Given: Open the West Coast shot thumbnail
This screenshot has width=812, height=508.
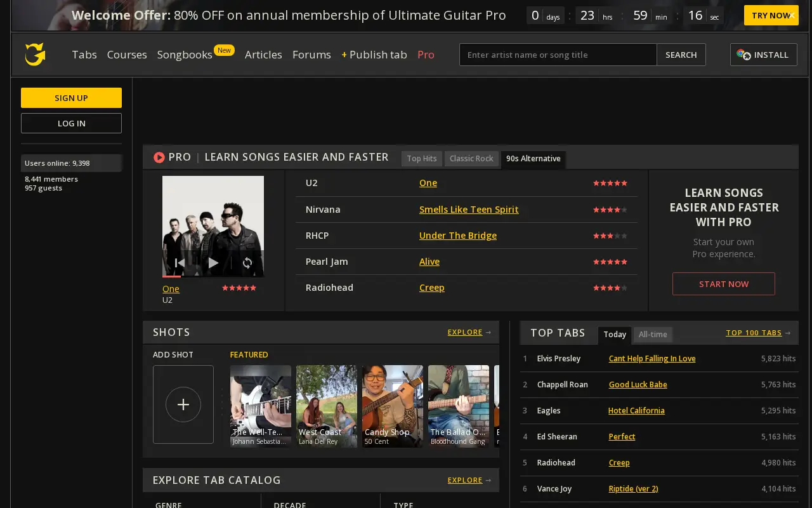Looking at the screenshot, I should 327,406.
